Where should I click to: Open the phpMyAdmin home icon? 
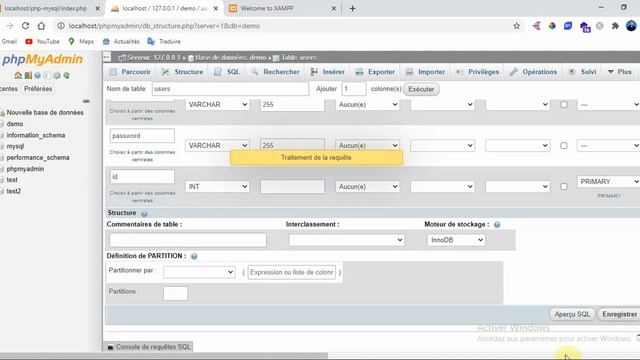pos(18,76)
